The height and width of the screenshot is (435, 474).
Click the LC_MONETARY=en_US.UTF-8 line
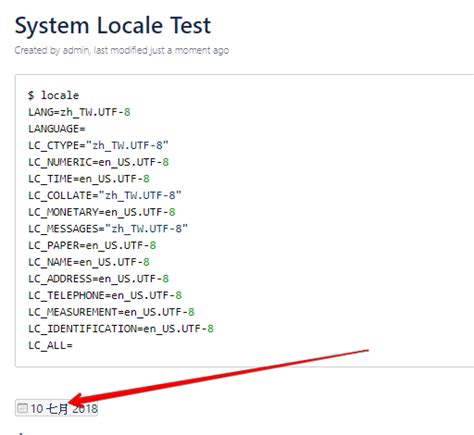click(x=102, y=212)
